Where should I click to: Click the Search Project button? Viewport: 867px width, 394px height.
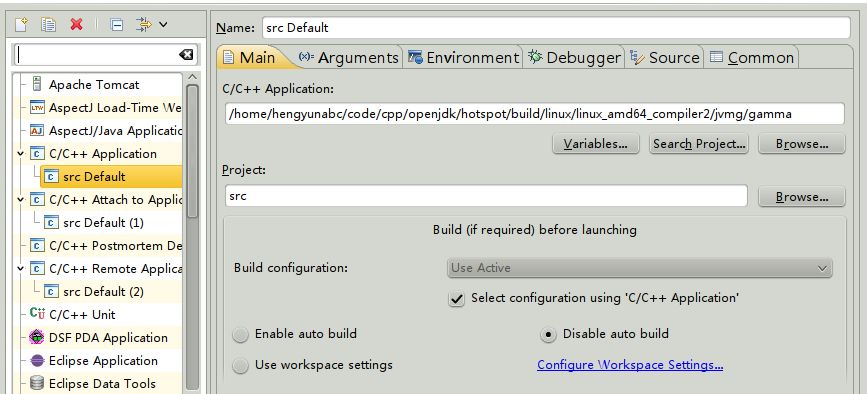699,144
